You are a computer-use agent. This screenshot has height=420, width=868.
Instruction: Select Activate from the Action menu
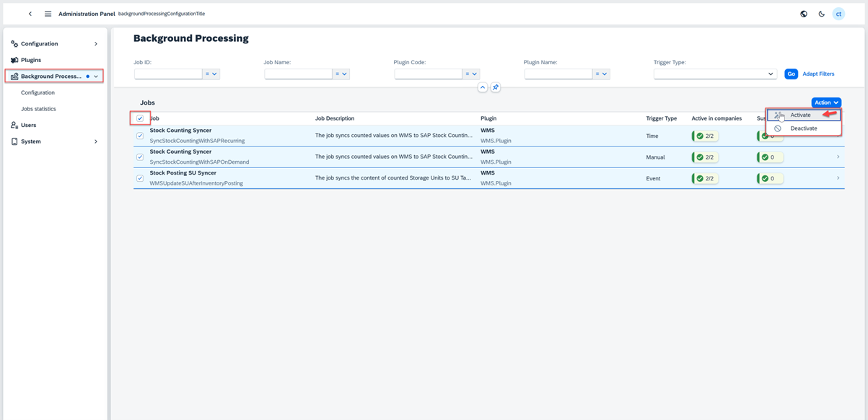coord(799,114)
